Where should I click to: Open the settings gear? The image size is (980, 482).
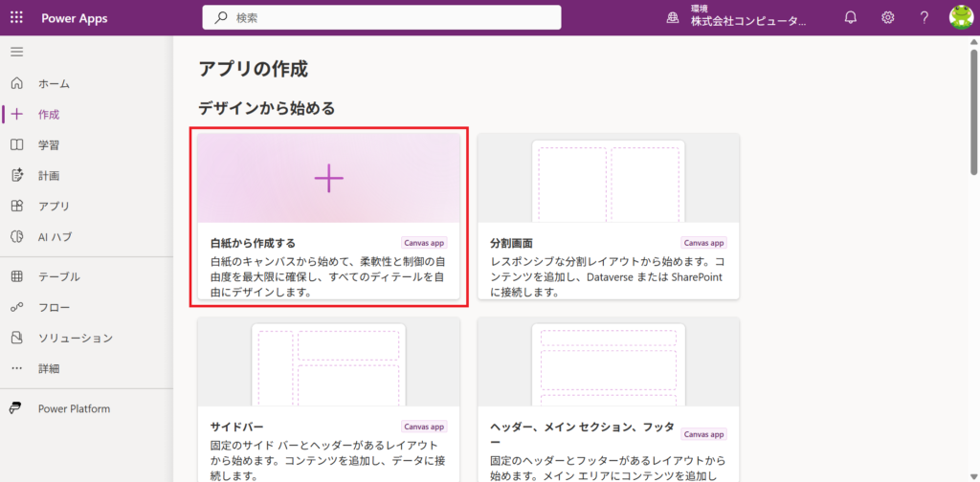(x=887, y=17)
